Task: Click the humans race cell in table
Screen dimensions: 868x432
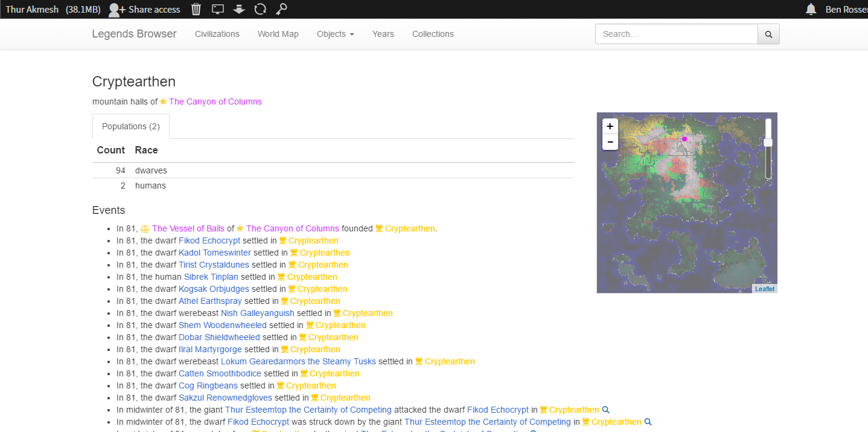Action: (150, 185)
